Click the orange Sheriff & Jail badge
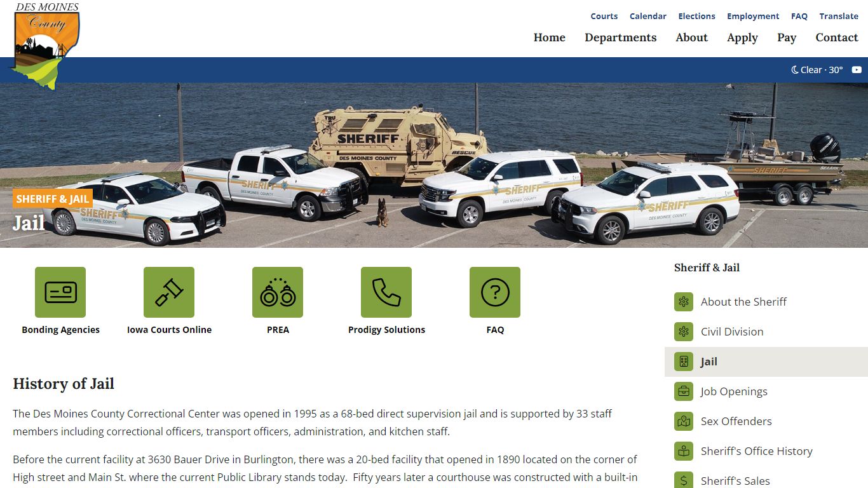 click(53, 199)
